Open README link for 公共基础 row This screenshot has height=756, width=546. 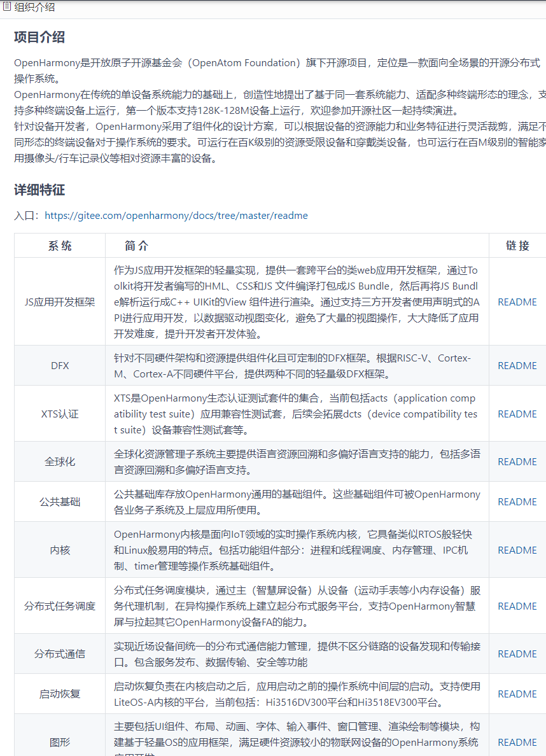coord(517,501)
